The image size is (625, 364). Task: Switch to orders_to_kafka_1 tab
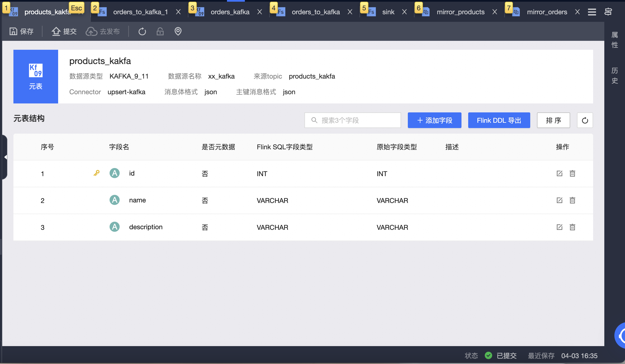coord(140,12)
